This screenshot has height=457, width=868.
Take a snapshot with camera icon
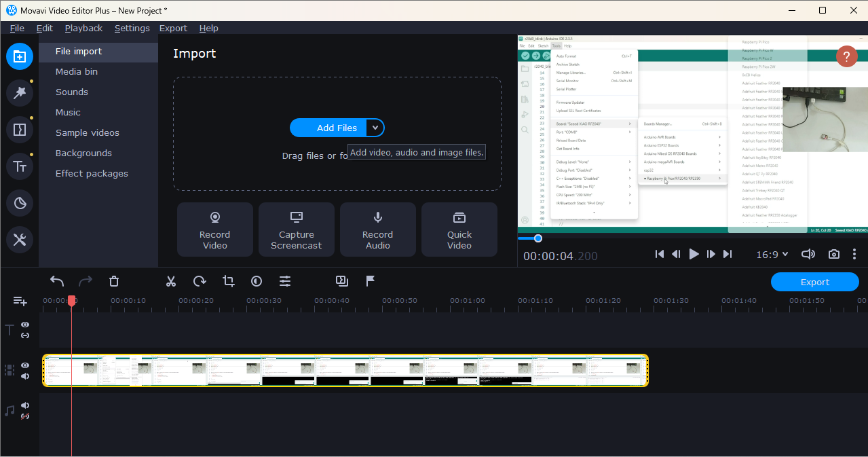click(x=834, y=254)
